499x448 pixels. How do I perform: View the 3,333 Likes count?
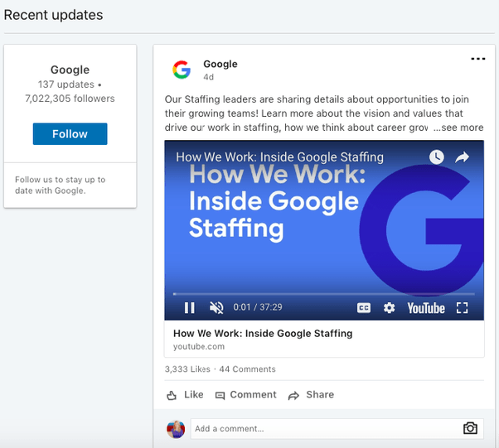(187, 369)
